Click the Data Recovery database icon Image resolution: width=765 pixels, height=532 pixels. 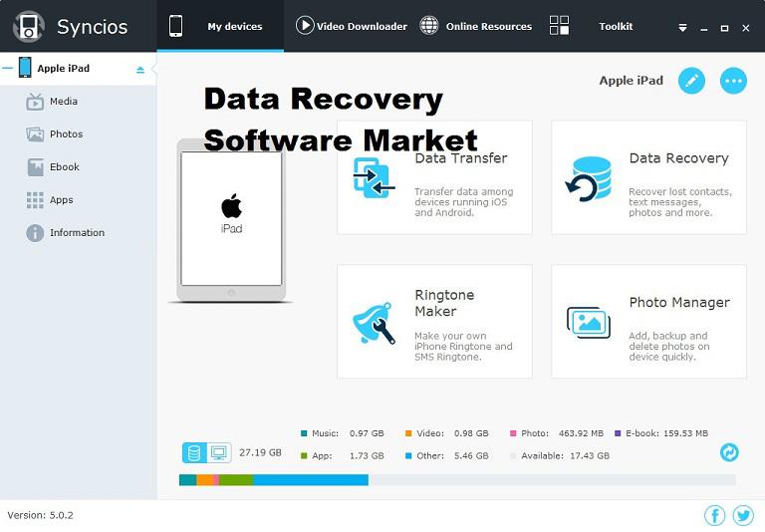[589, 179]
